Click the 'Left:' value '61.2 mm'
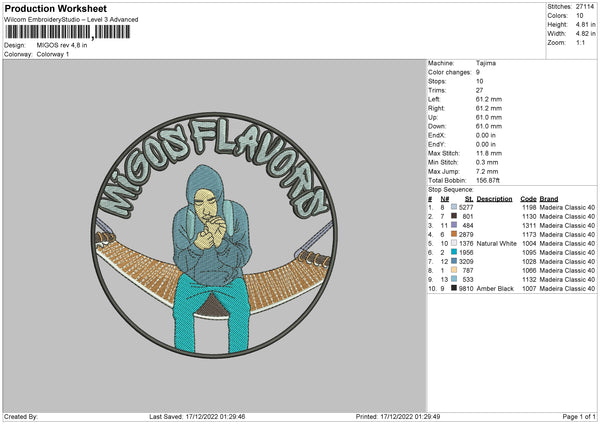 [489, 99]
